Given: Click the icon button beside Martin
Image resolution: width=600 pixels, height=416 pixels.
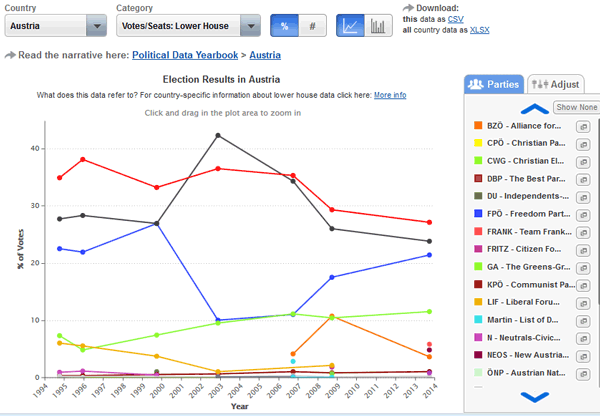Looking at the screenshot, I should (x=583, y=321).
